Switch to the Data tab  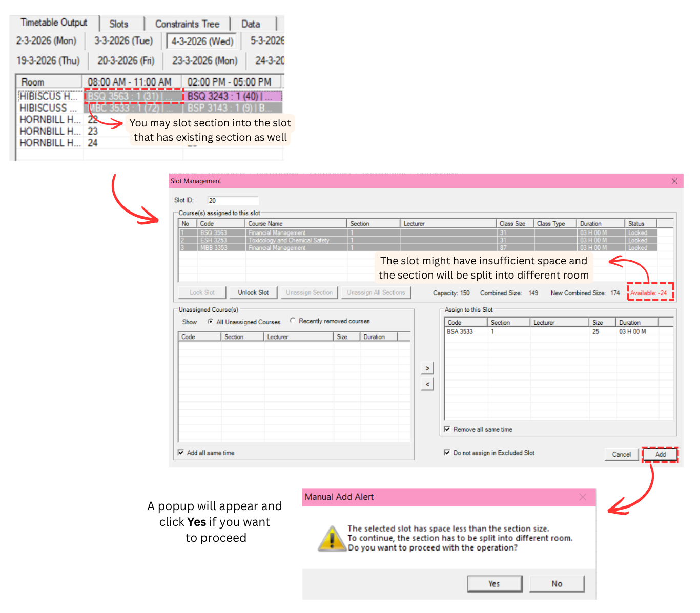[x=251, y=24]
